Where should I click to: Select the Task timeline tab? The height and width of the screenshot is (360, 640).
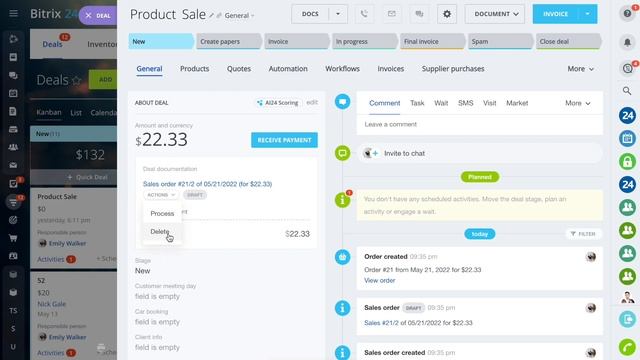click(417, 103)
